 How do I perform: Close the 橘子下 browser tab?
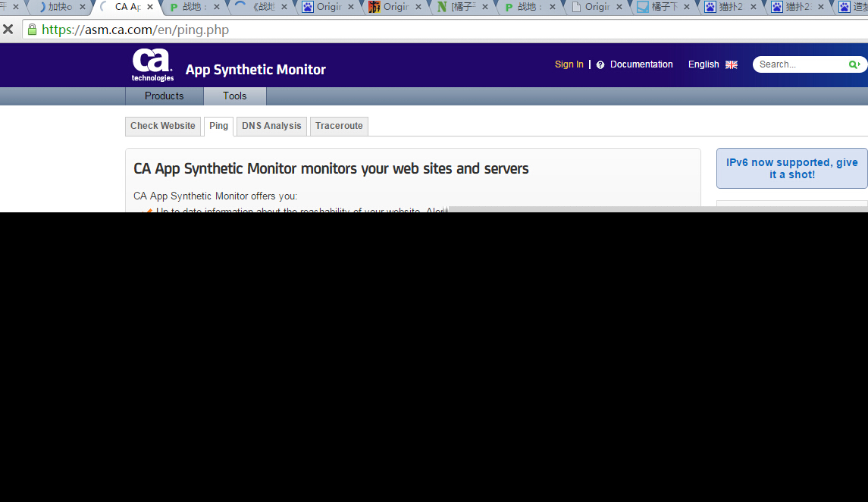[x=686, y=7]
